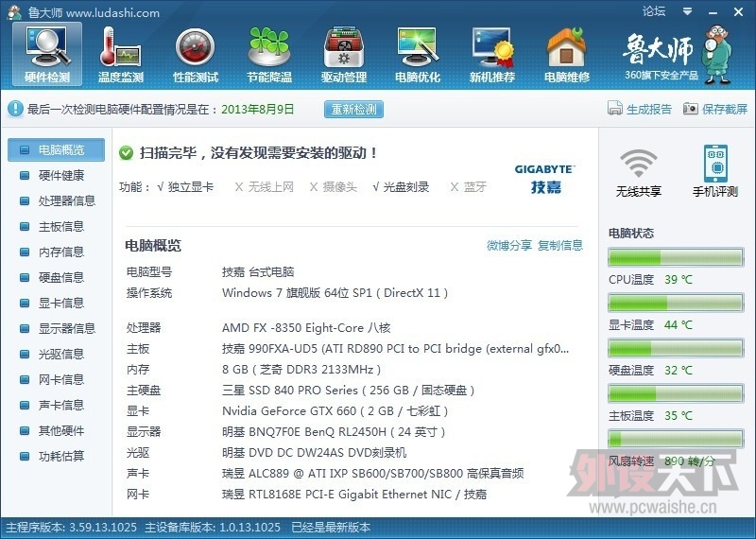Select 处理器信息 in the sidebar
Screen dimensions: 756x539
click(56, 200)
